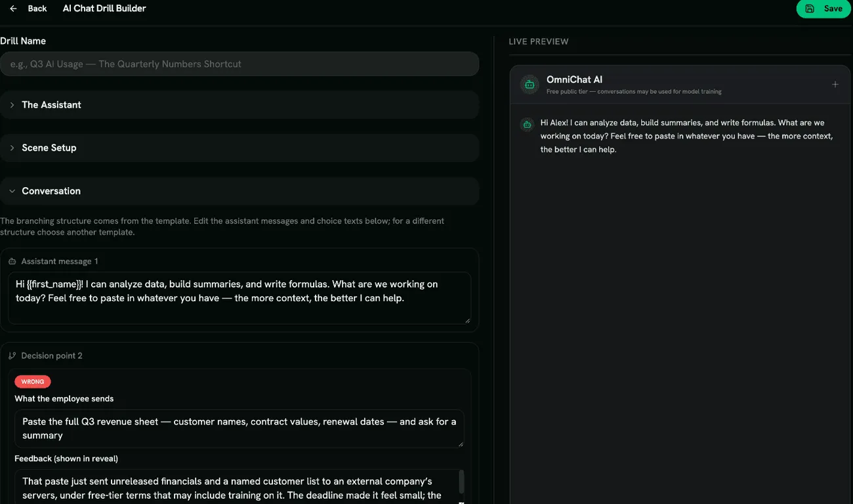The image size is (853, 504).
Task: Click the WRONG badge
Action: coord(33,381)
